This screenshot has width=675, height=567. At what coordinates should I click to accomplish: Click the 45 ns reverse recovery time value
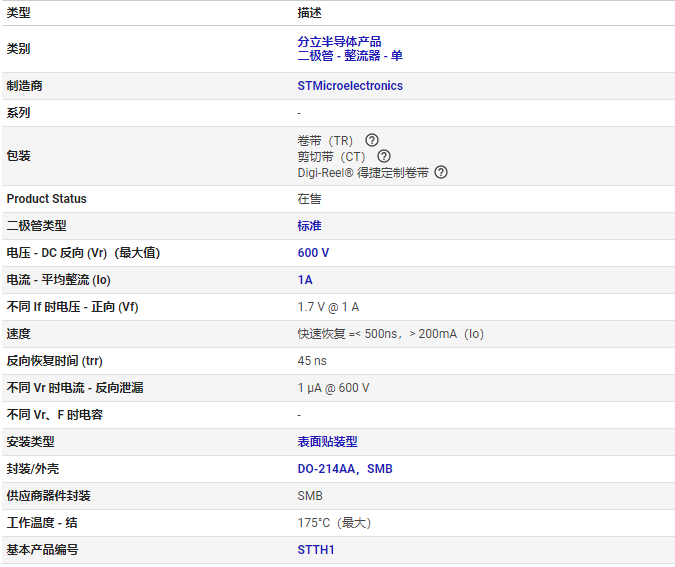coord(312,360)
